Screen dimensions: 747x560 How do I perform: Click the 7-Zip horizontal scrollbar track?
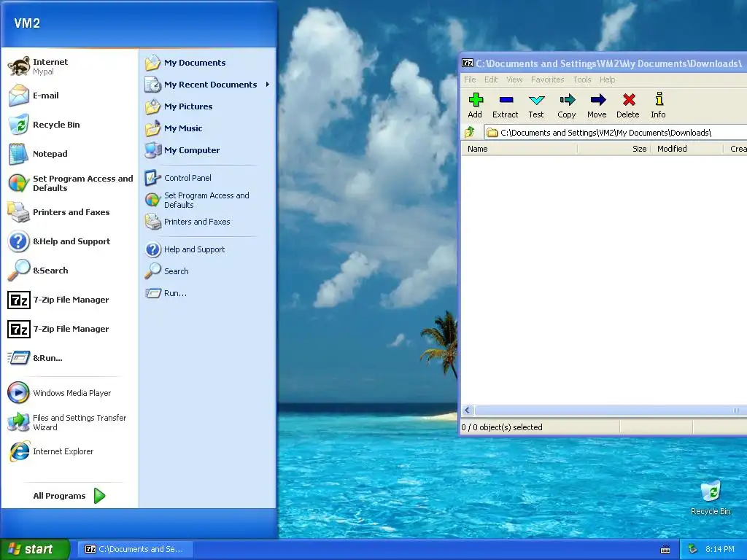(x=611, y=410)
